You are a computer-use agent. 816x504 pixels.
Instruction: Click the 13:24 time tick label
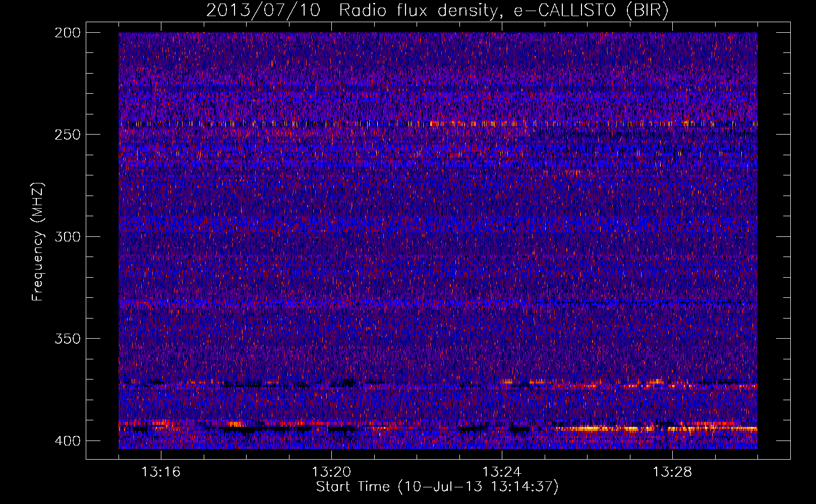point(502,472)
